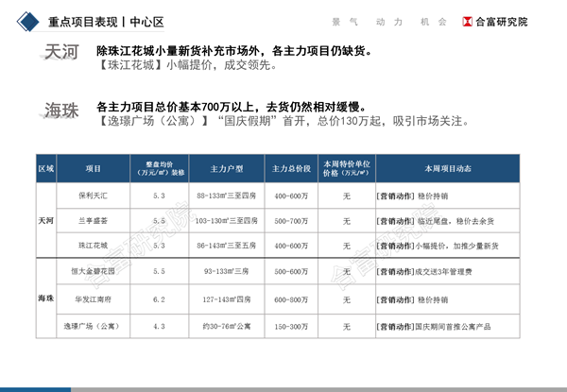The width and height of the screenshot is (567, 392).
Task: Click the sentence '除珠江花城小量新货补充市场外'
Action: [180, 51]
